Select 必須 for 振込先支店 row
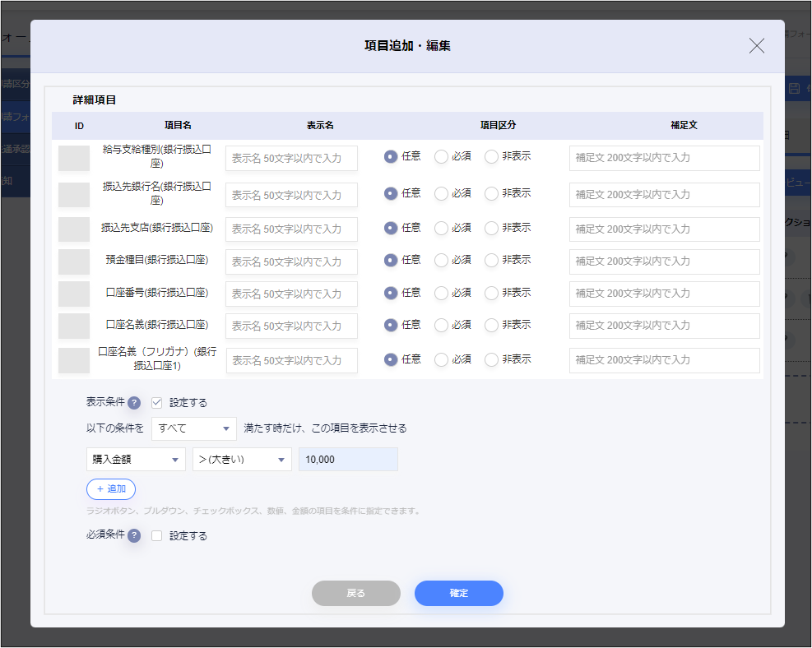The image size is (812, 648). pos(441,229)
